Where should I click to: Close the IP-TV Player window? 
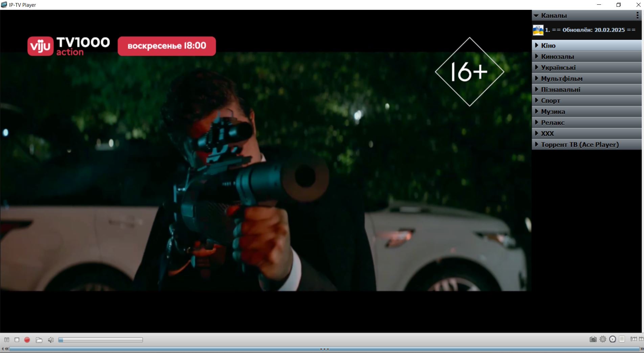pyautogui.click(x=638, y=5)
